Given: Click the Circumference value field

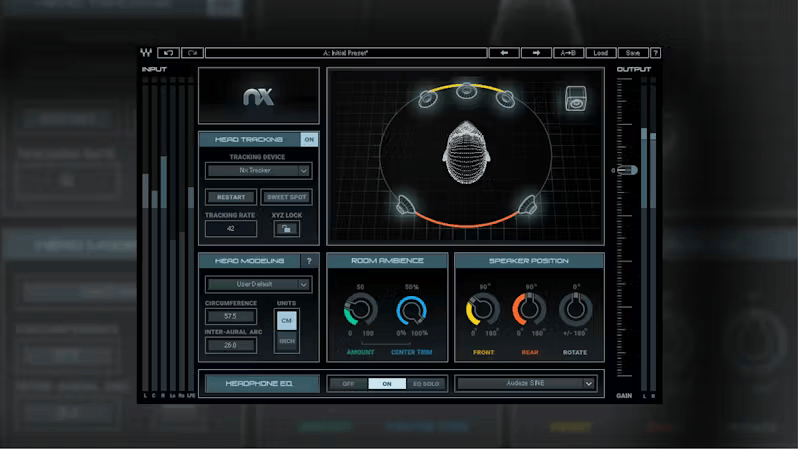Looking at the screenshot, I should 231,316.
